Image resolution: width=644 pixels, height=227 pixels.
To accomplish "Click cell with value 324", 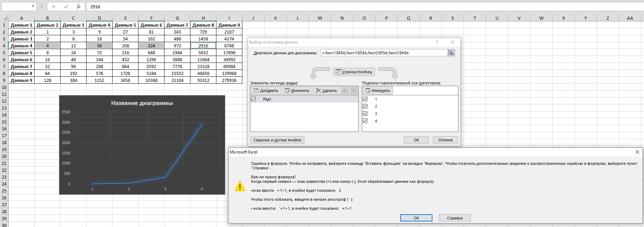I will point(151,46).
